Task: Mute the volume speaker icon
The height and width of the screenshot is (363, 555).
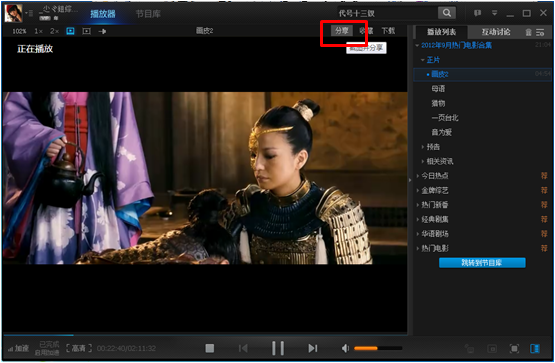Action: click(345, 348)
